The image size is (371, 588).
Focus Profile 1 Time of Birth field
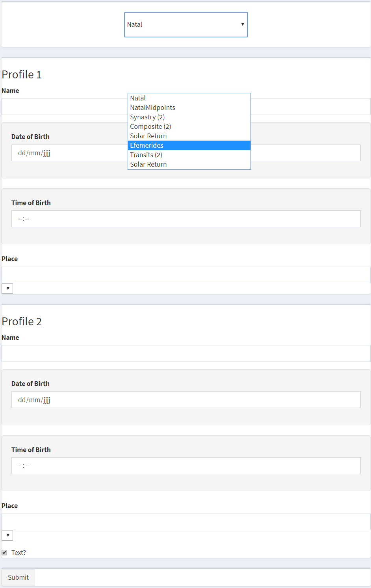tap(186, 219)
